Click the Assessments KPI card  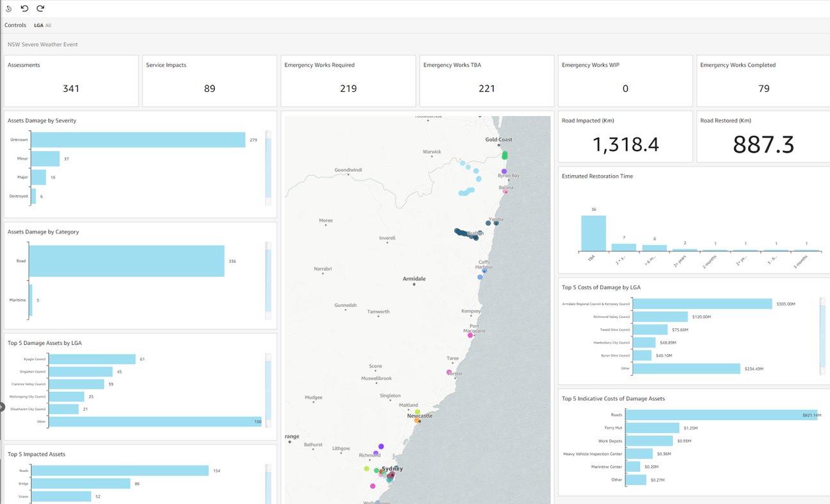click(x=71, y=81)
